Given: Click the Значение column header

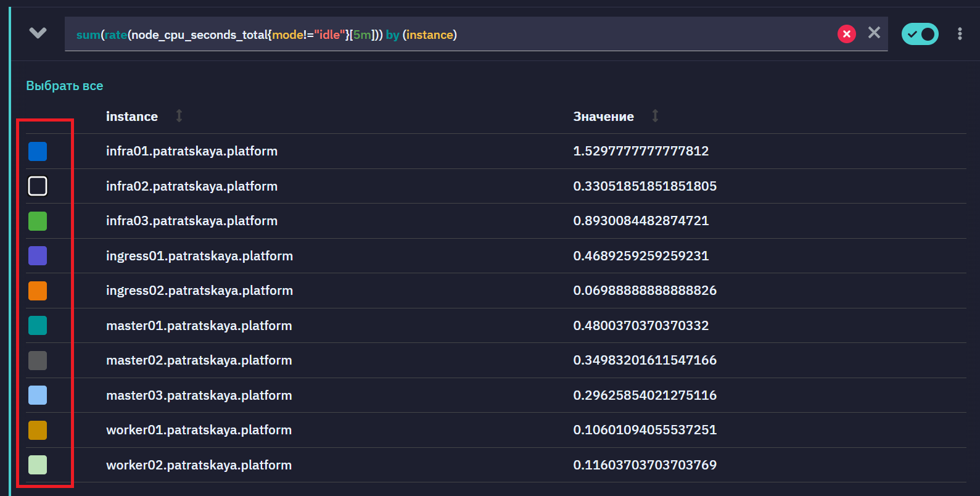Looking at the screenshot, I should pyautogui.click(x=604, y=117).
